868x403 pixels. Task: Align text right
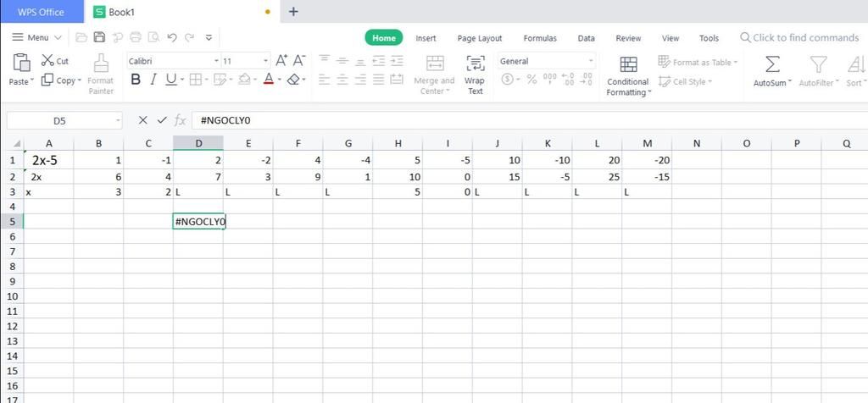coord(360,80)
